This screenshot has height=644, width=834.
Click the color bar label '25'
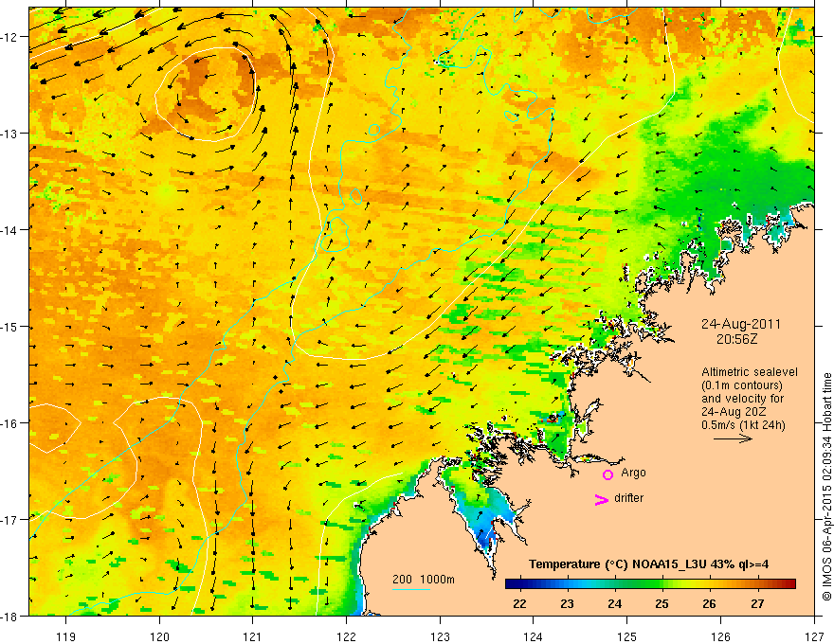[662, 603]
